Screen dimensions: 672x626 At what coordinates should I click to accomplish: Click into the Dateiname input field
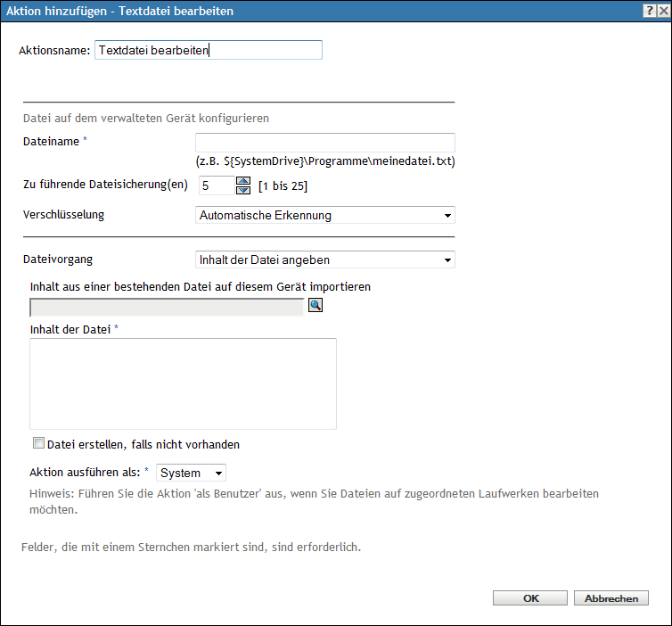tap(324, 143)
